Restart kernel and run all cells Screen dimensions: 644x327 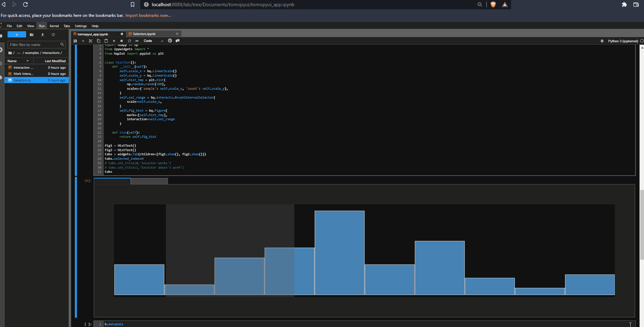pyautogui.click(x=137, y=41)
